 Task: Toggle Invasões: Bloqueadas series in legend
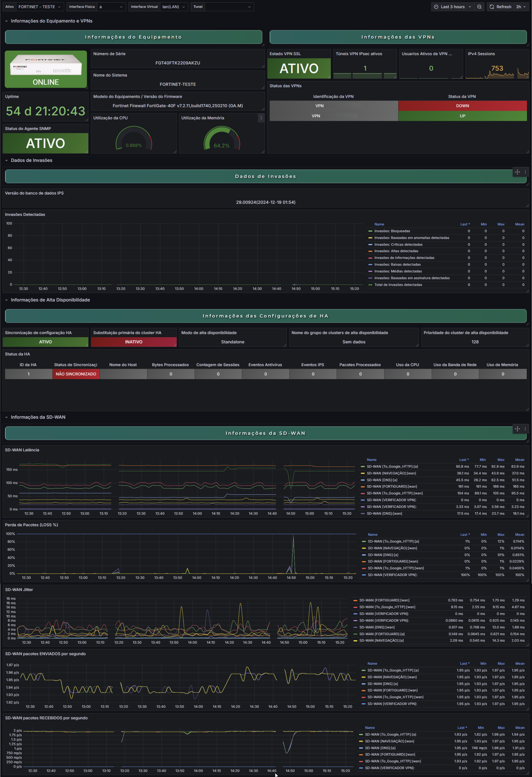tap(392, 231)
